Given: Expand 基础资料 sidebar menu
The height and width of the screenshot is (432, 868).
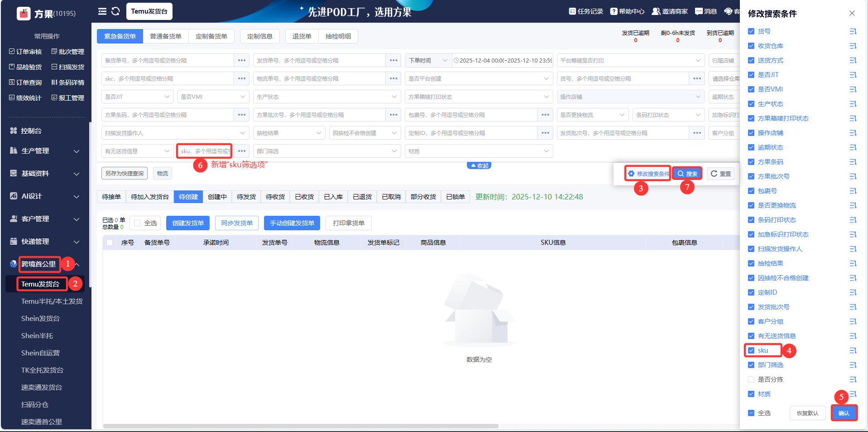Looking at the screenshot, I should (x=45, y=174).
